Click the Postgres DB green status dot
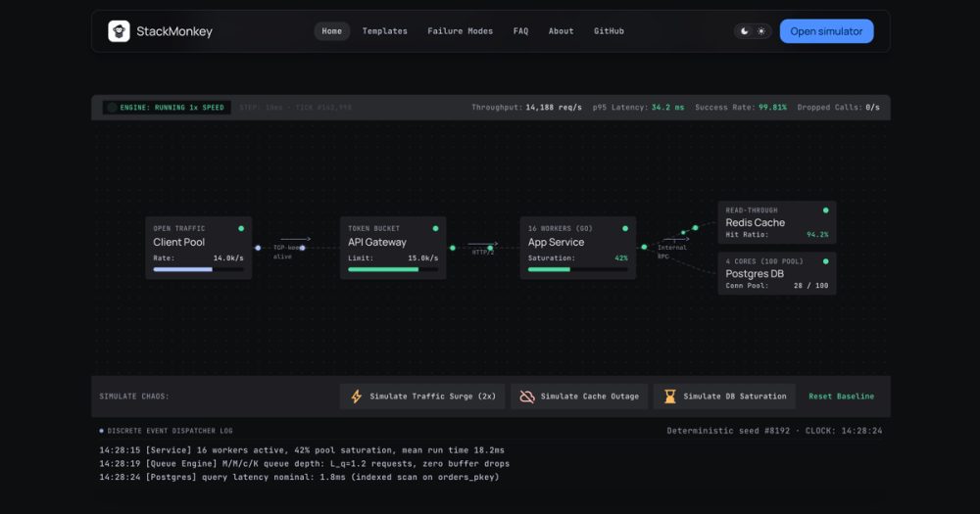Screen dimensions: 980x514 click(x=825, y=261)
